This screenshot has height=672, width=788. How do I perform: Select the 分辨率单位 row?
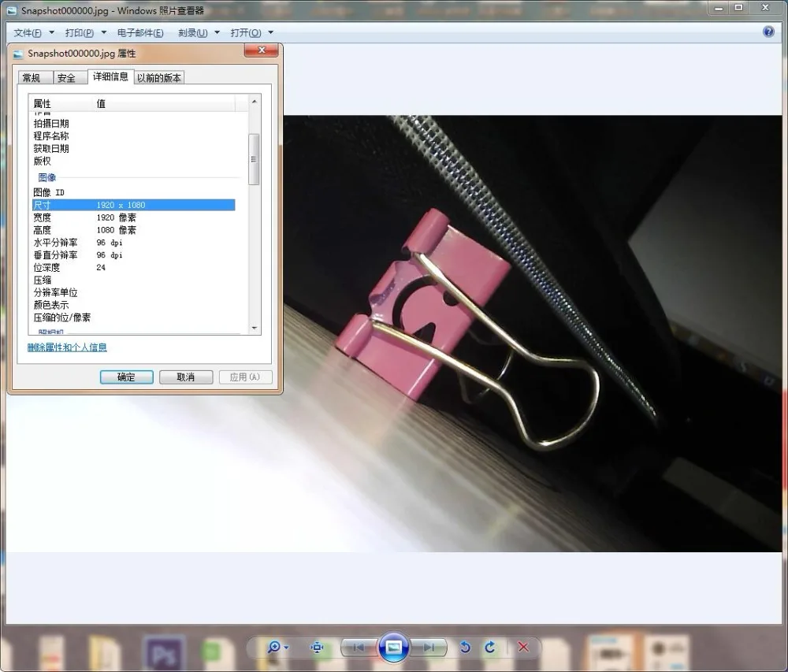[x=133, y=292]
